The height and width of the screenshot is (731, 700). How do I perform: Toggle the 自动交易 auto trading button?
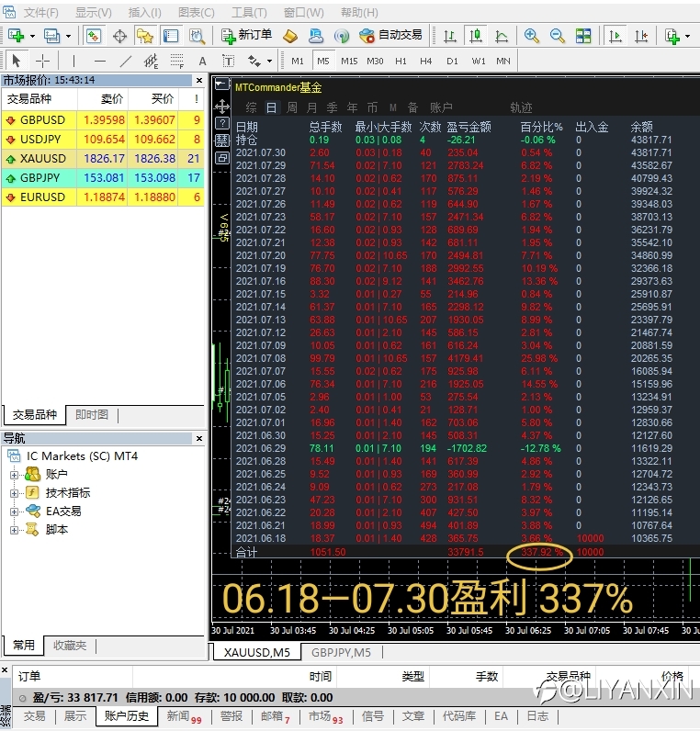coord(390,35)
